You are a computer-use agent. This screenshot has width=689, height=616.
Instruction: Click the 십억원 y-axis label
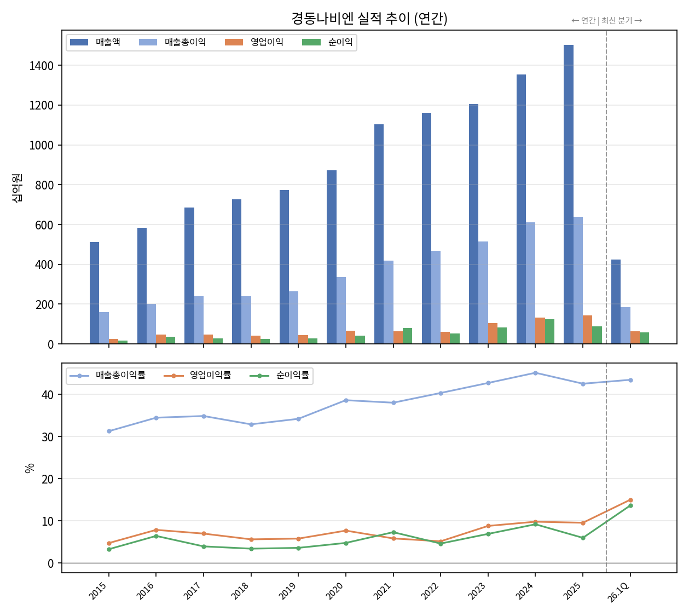coord(17,187)
